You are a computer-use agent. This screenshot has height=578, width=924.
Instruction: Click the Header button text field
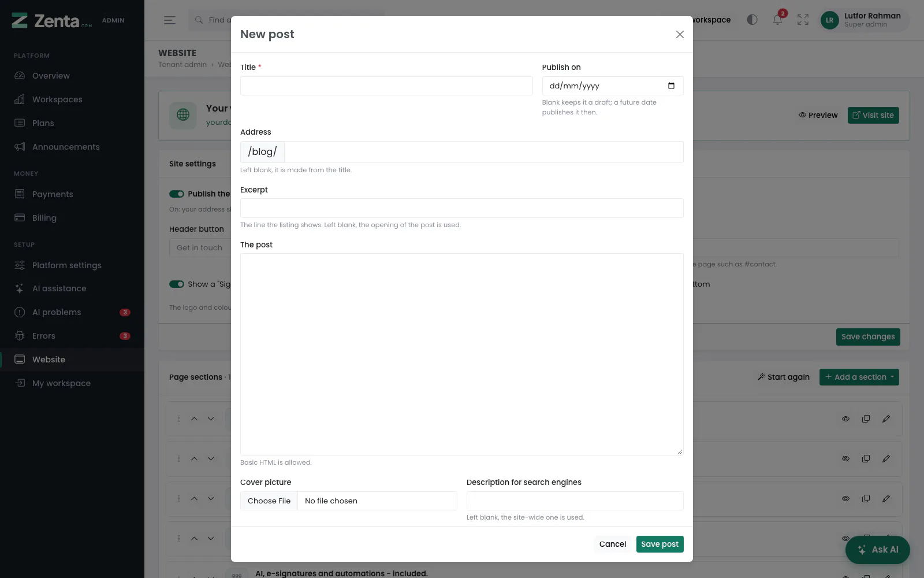[200, 248]
